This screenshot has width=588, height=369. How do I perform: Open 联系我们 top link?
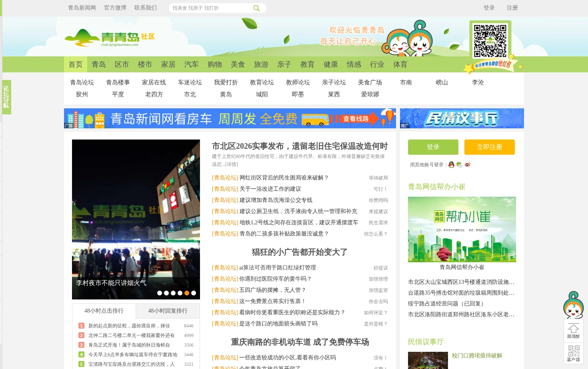[x=146, y=8]
